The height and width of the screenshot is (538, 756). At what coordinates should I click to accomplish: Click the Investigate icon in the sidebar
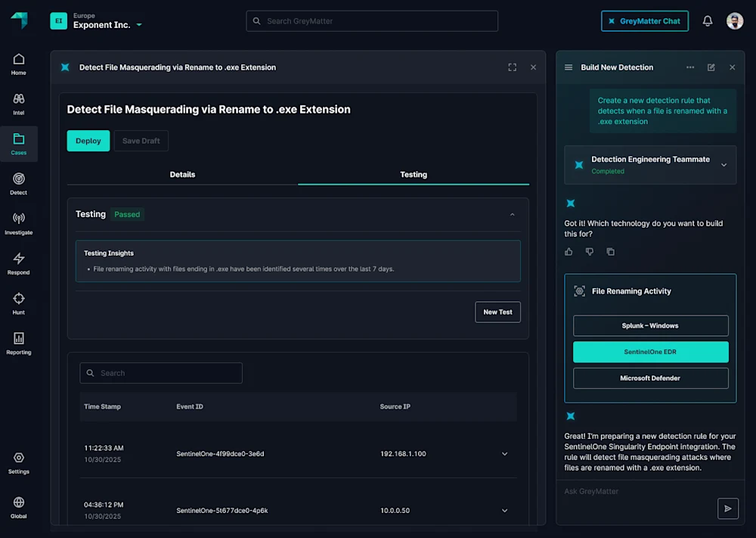click(x=18, y=222)
